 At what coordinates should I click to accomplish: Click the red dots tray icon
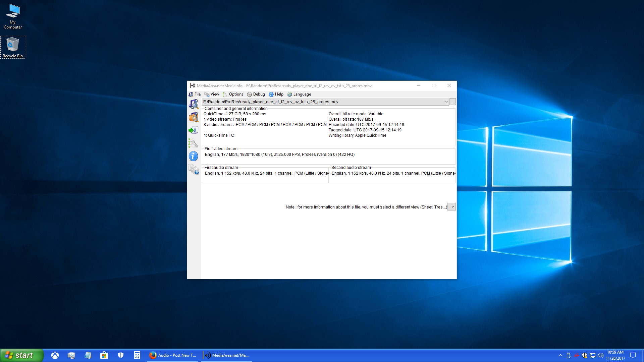coord(577,355)
